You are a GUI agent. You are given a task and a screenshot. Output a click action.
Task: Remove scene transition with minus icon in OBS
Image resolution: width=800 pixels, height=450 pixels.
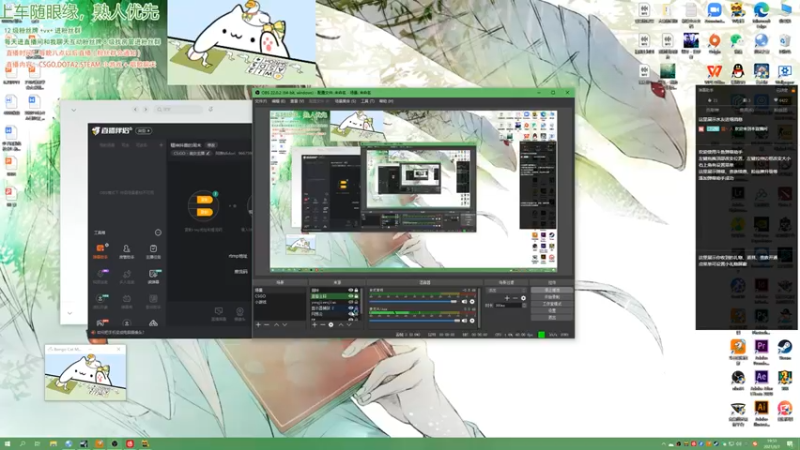[515, 298]
